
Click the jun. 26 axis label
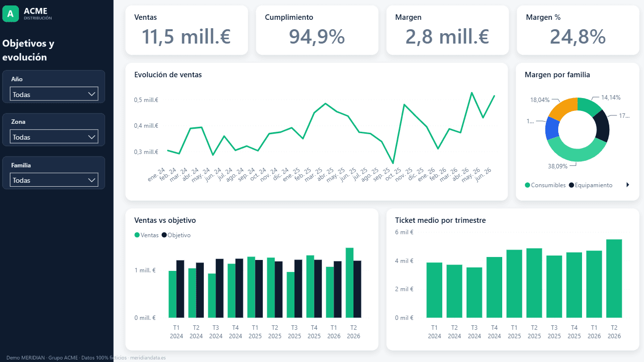[x=483, y=175]
